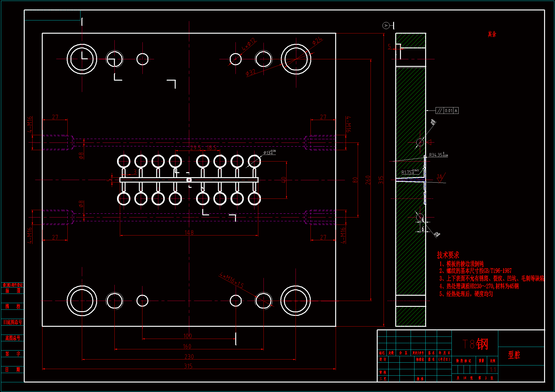This screenshot has width=555, height=392.
Task: Click the datum A symbol above section view
Action: (386, 25)
